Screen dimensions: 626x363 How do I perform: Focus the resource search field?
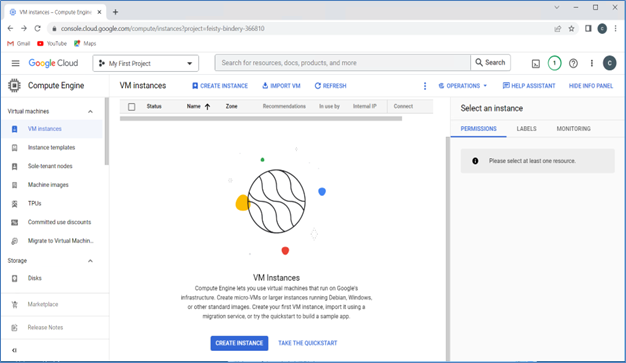[343, 63]
